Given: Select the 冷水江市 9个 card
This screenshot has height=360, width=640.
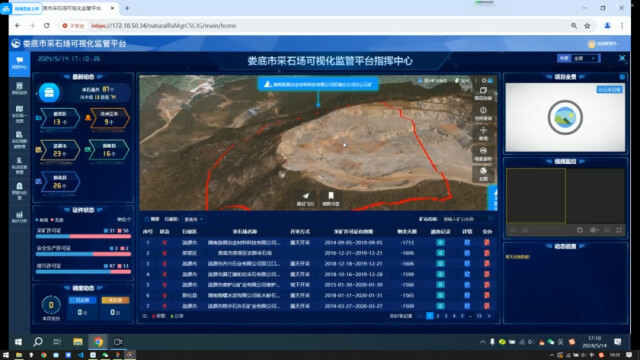Looking at the screenshot, I should (109, 118).
